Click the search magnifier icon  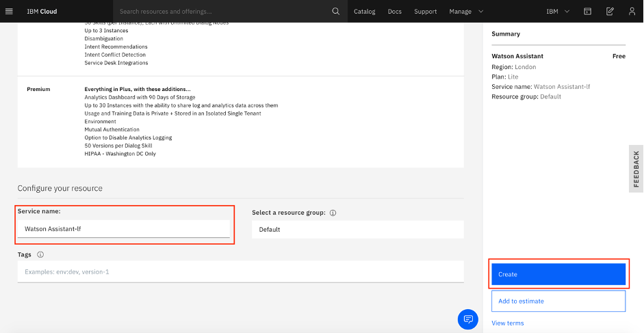[335, 11]
